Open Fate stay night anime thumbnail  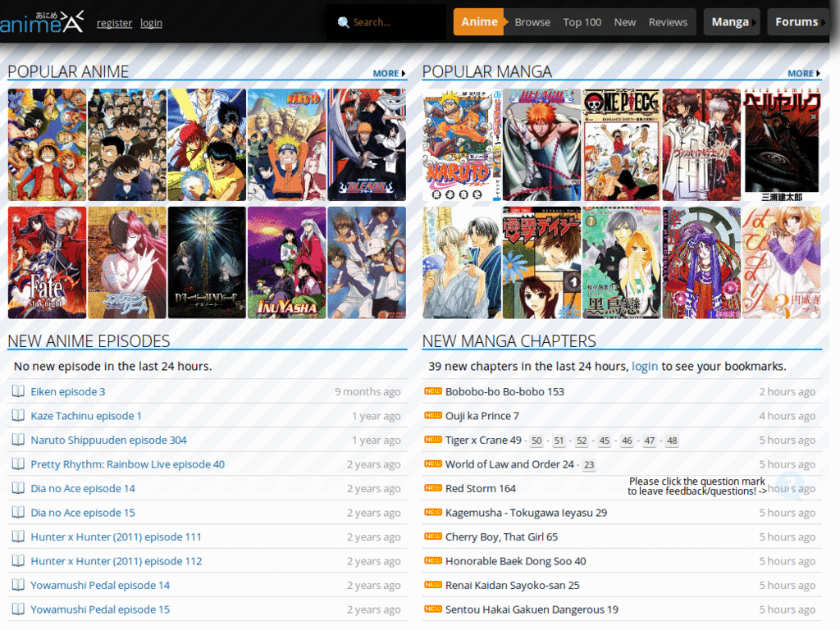[47, 262]
